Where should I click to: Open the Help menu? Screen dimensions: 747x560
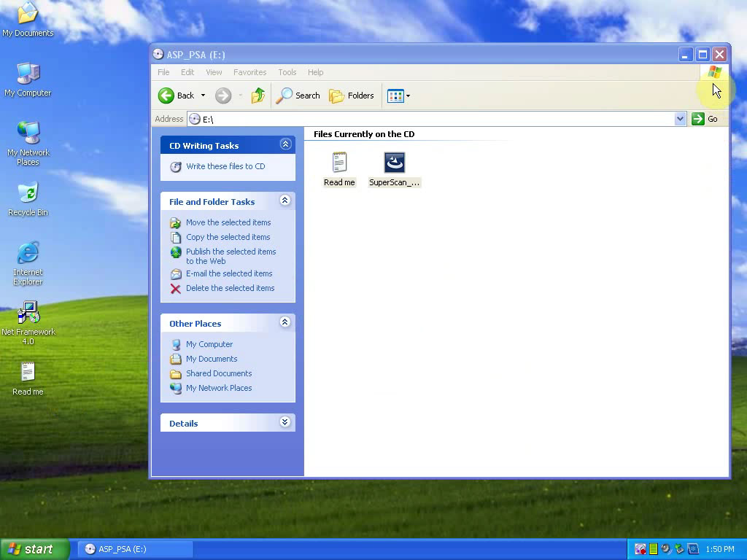click(315, 72)
